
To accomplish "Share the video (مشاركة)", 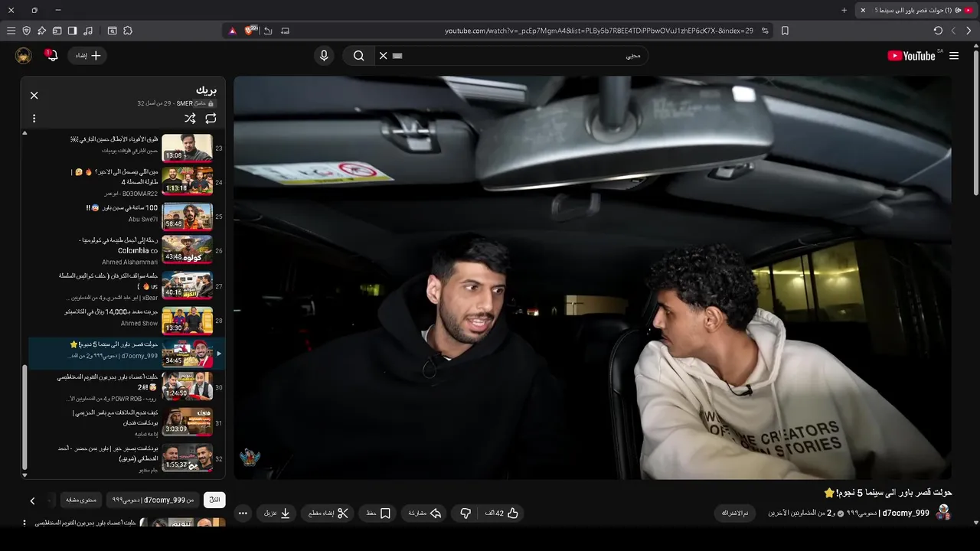I will point(425,514).
